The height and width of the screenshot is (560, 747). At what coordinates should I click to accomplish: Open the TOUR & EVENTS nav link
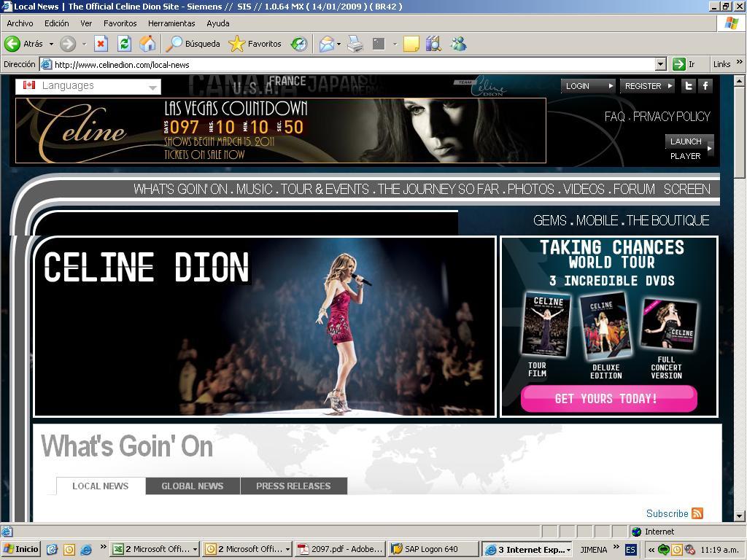click(x=325, y=190)
